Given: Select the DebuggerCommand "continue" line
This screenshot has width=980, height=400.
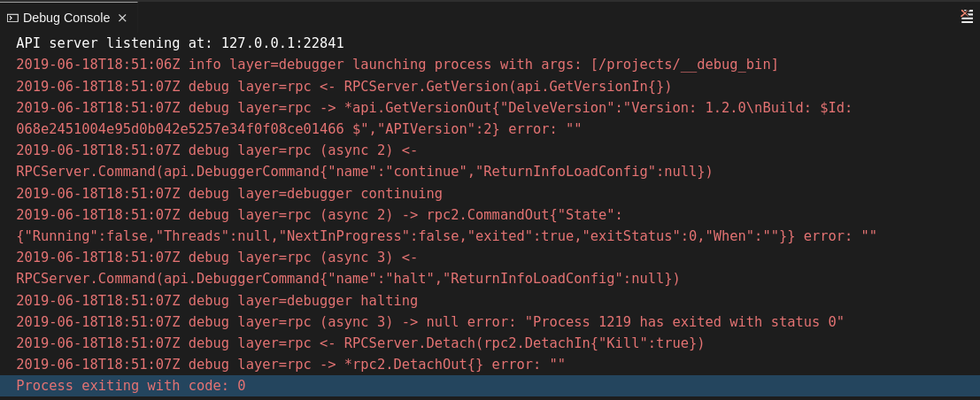Looking at the screenshot, I should tap(364, 172).
